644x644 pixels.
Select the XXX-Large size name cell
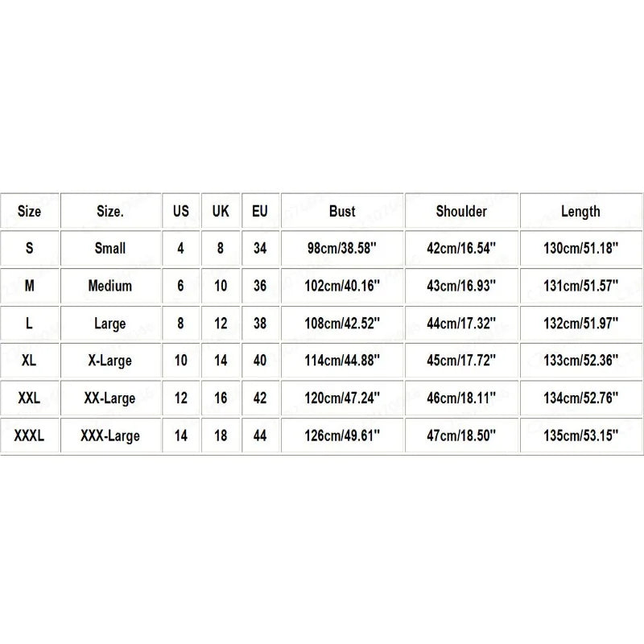click(110, 436)
